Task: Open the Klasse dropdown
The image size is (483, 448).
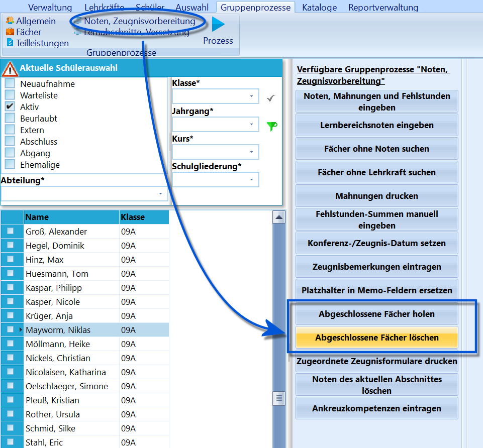Action: [215, 96]
